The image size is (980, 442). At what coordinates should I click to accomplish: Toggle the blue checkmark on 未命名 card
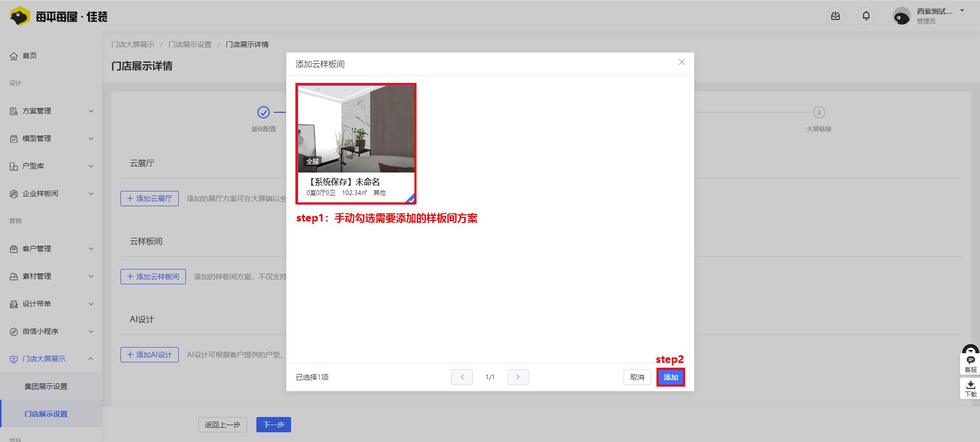pos(410,199)
